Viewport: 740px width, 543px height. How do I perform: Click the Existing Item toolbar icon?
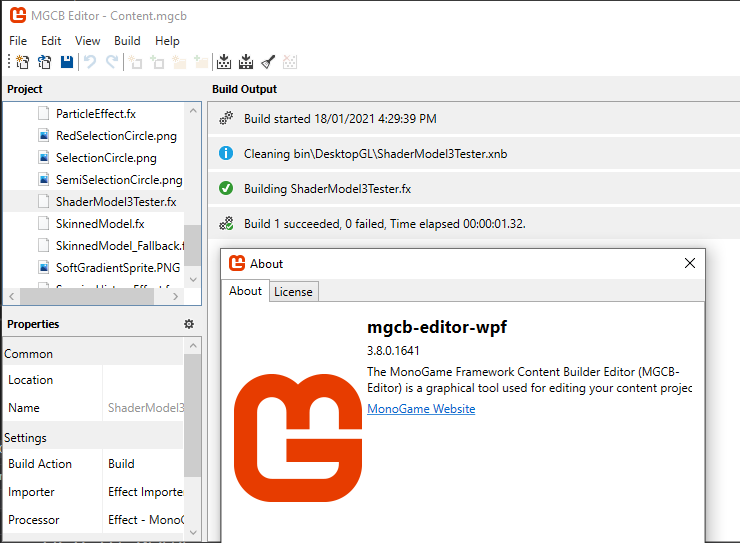click(157, 62)
